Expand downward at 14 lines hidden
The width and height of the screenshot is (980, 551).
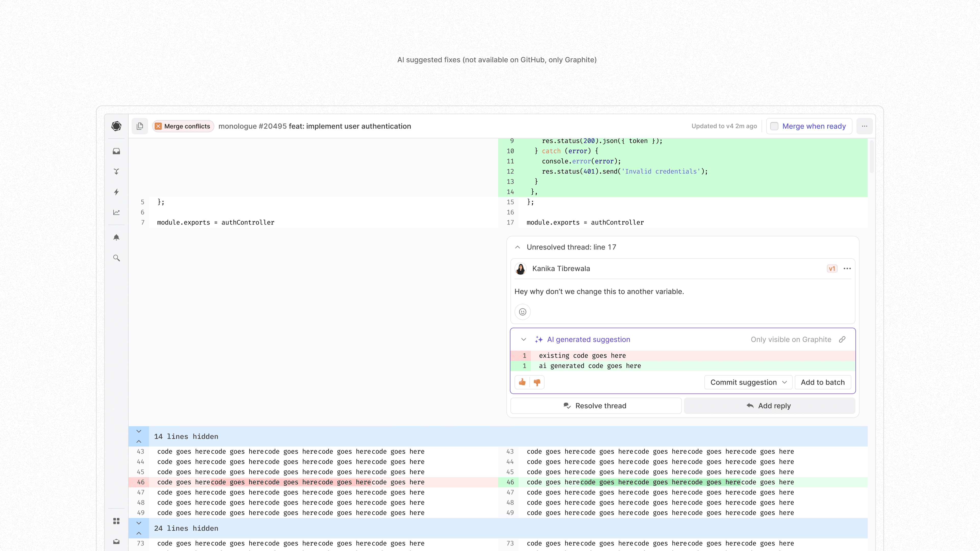(x=139, y=431)
